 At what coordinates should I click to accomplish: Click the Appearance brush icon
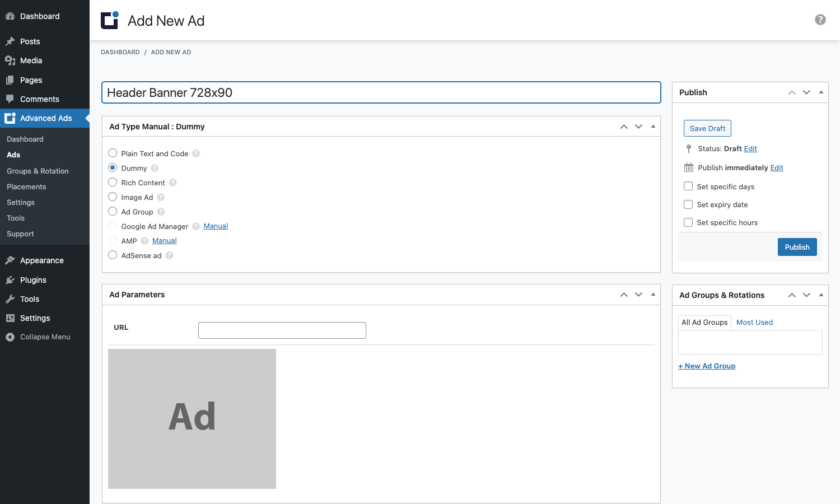[x=10, y=260]
